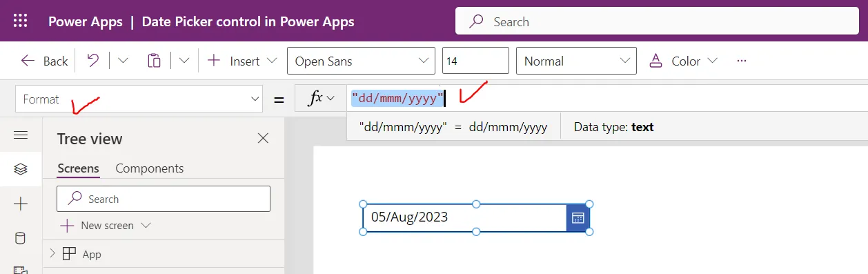The width and height of the screenshot is (868, 274).
Task: Open the Open Sans font dropdown
Action: tap(361, 61)
